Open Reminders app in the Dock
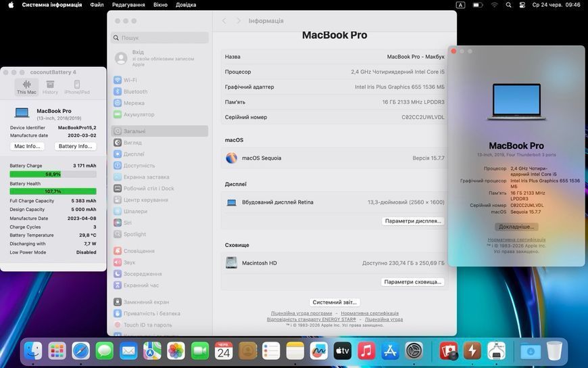588x368 pixels. click(271, 352)
